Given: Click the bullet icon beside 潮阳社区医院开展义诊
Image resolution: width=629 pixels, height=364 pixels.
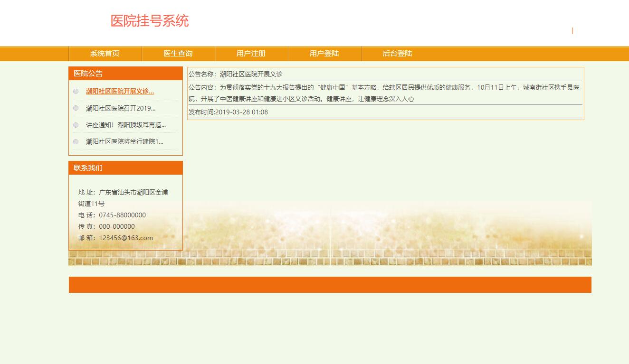Looking at the screenshot, I should [76, 91].
